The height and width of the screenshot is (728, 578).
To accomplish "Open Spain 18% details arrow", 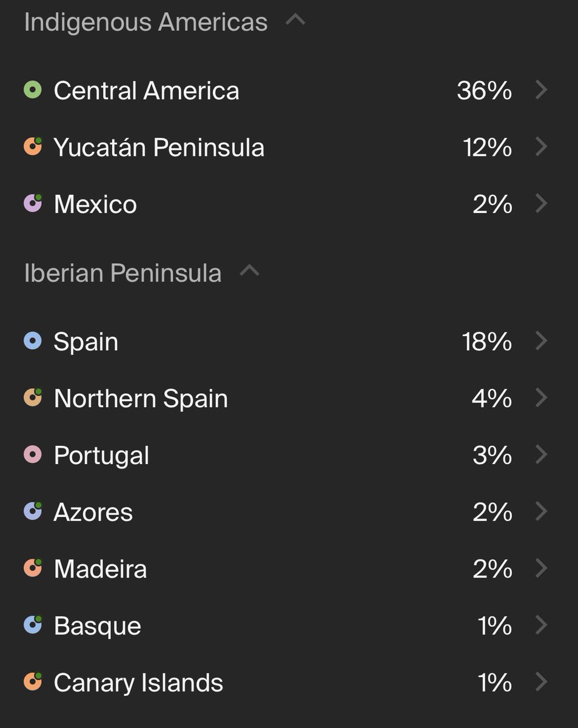I will pyautogui.click(x=542, y=341).
